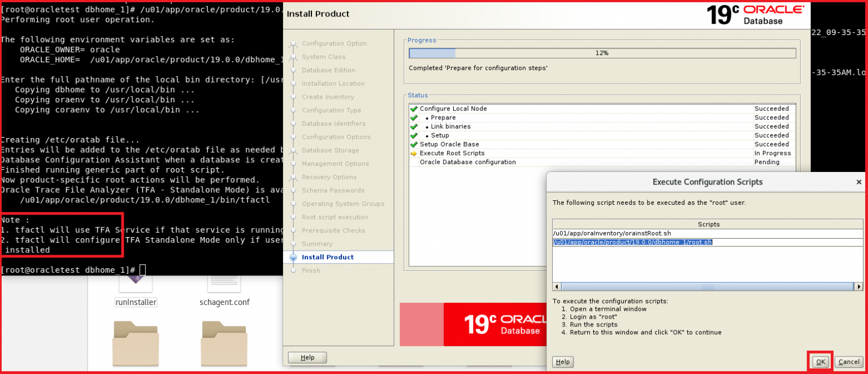Click the right arrow of the Scripts horizontal scrollbar
This screenshot has height=374, width=868.
tap(857, 286)
